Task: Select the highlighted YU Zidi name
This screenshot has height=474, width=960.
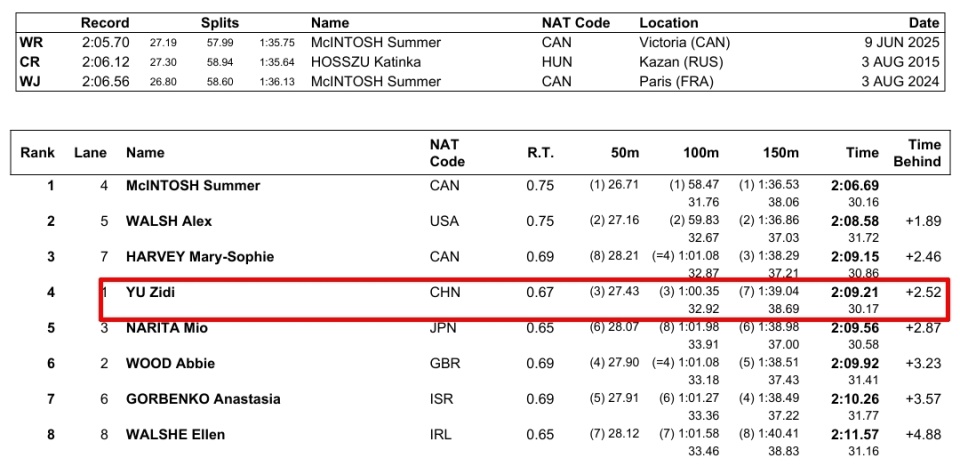Action: pyautogui.click(x=150, y=293)
